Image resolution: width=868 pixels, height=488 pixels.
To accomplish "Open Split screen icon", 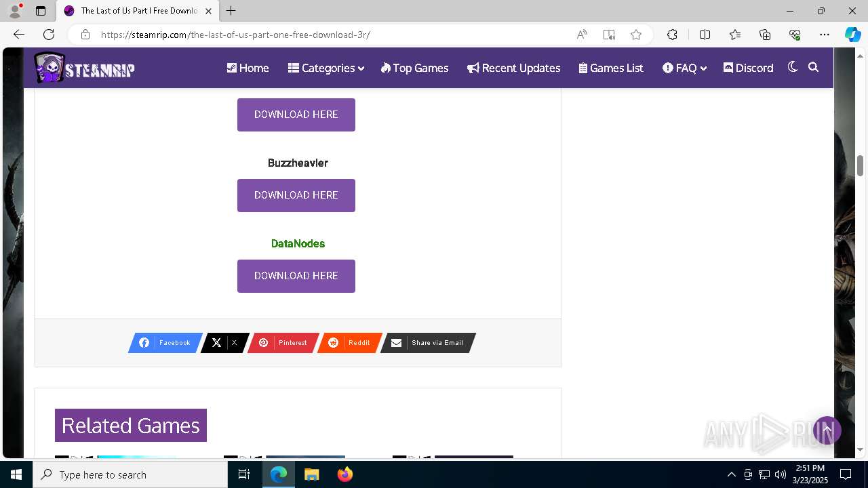I will click(705, 35).
